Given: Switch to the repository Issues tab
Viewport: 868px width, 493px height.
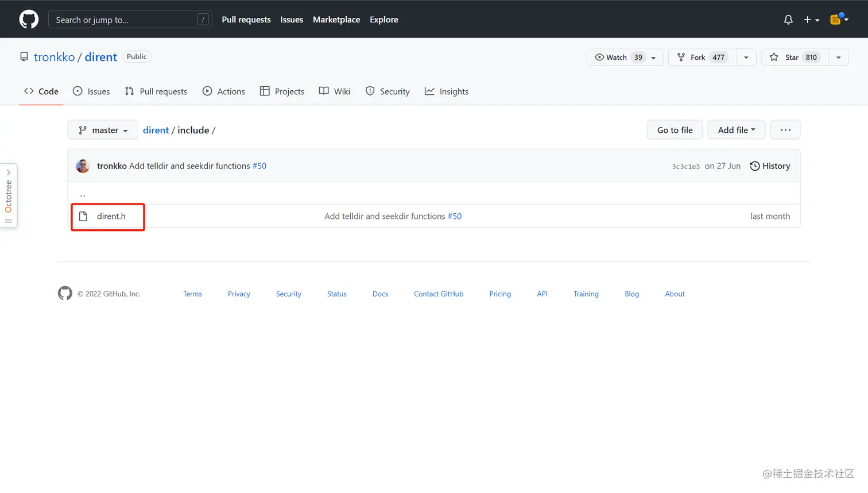Looking at the screenshot, I should (x=91, y=91).
